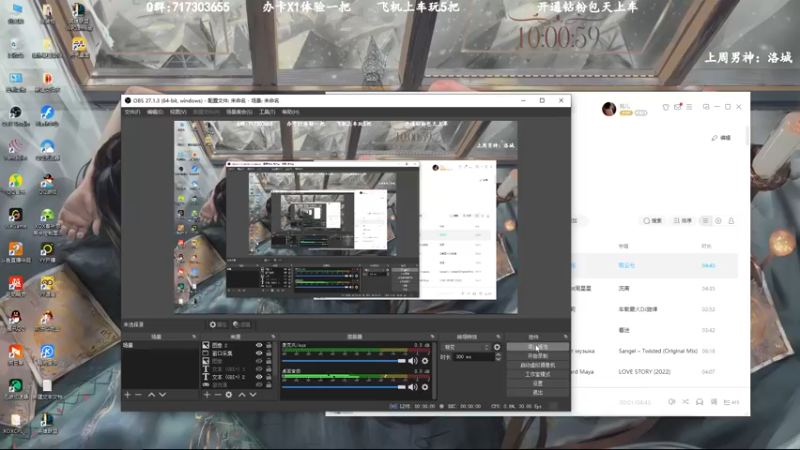
Task: Select list view icon in music player
Action: point(705,221)
